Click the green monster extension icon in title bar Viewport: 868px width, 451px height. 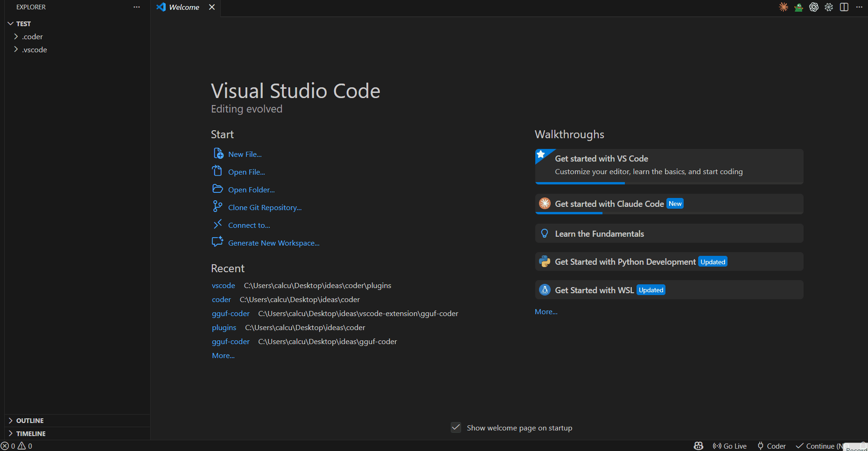coord(798,7)
